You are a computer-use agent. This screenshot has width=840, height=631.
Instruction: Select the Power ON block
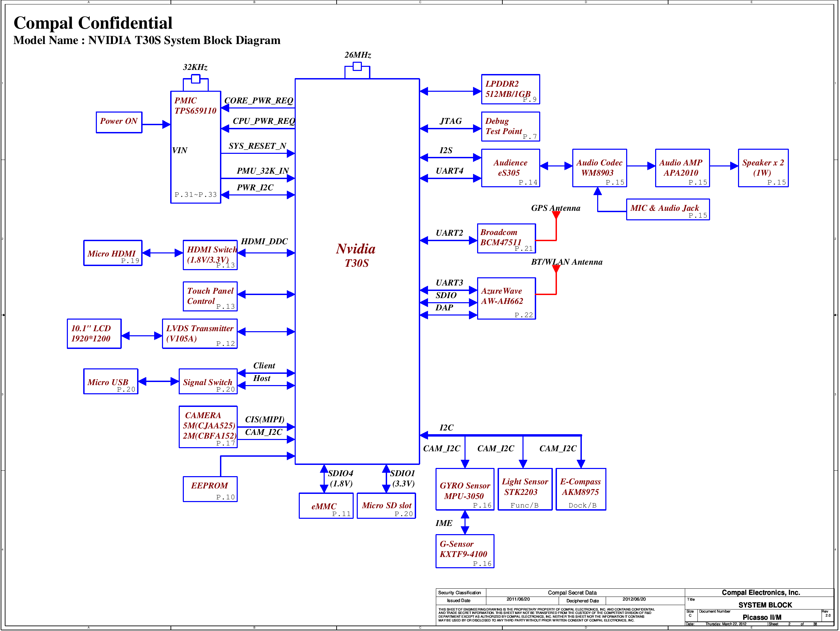pos(119,122)
